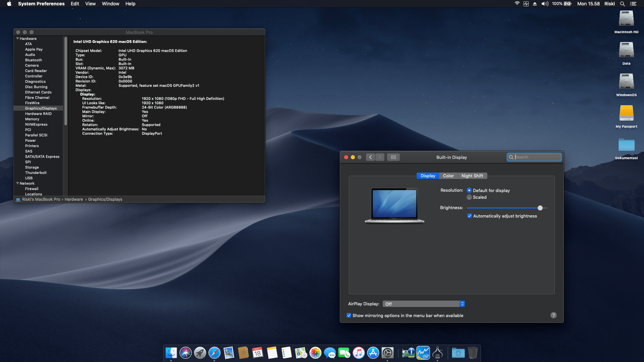Uncheck Show mirroring options in the menu bar
The width and height of the screenshot is (644, 362).
[x=349, y=315]
